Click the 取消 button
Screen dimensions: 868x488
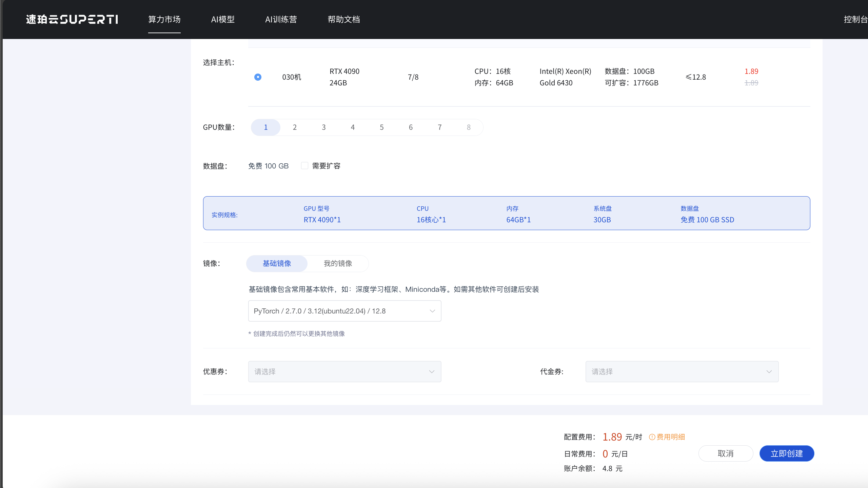pos(726,454)
